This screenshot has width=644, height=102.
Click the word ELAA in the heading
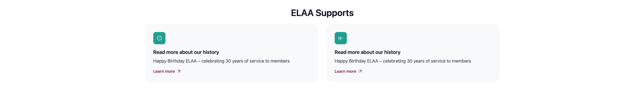302,13
